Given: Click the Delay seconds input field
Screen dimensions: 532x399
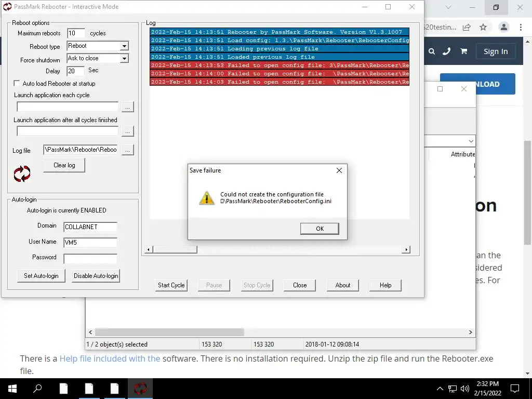Looking at the screenshot, I should (x=75, y=71).
